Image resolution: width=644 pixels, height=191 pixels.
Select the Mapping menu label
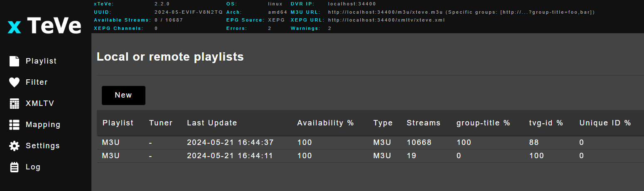[x=43, y=125]
